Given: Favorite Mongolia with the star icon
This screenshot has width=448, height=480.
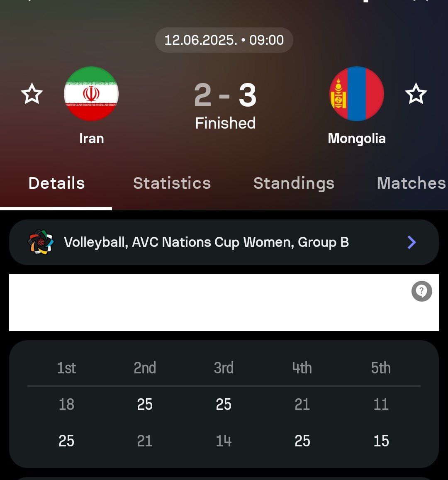Looking at the screenshot, I should click(416, 94).
